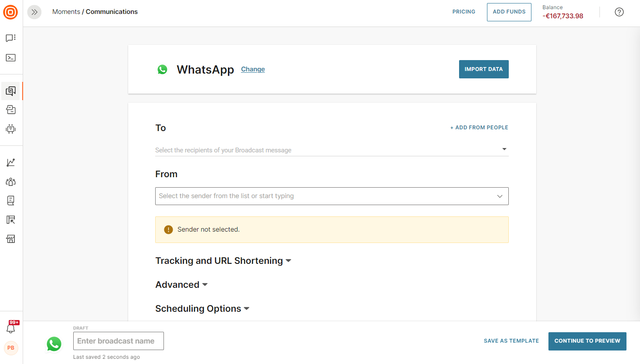The width and height of the screenshot is (640, 364).
Task: Click the Change channel link beside WhatsApp
Action: [253, 69]
